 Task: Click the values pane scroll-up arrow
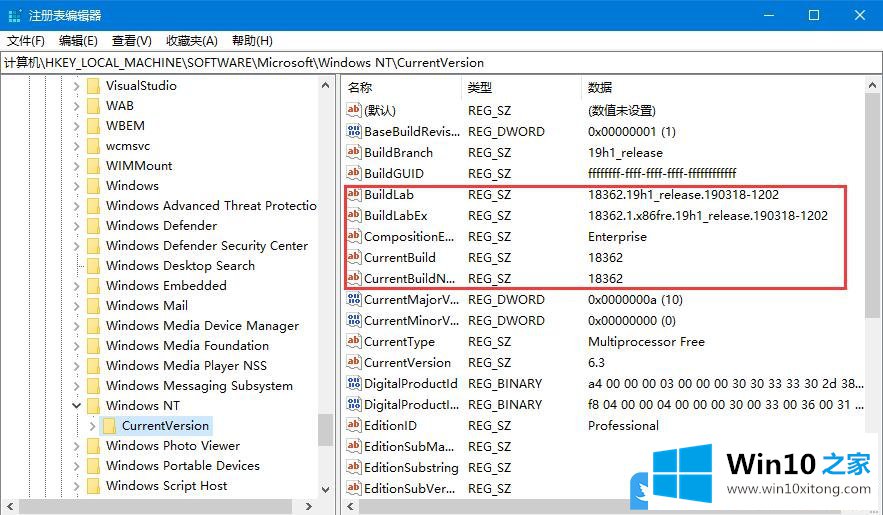pyautogui.click(x=873, y=86)
